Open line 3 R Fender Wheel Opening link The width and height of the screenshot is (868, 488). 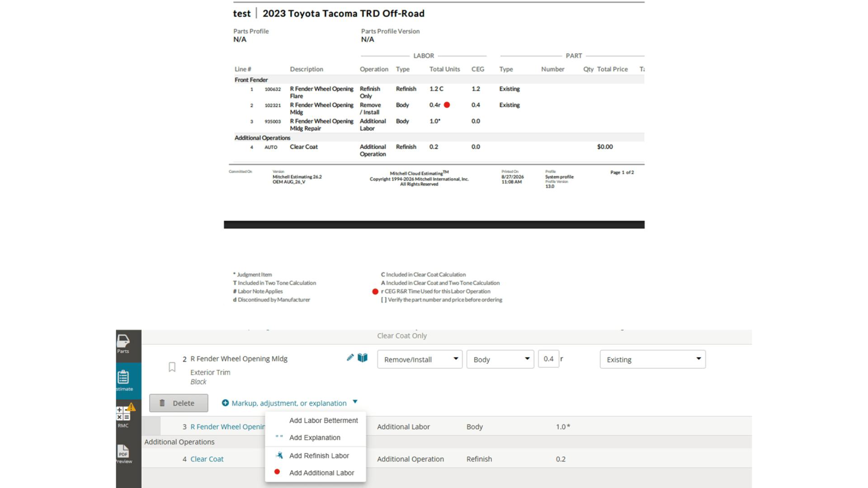tap(227, 427)
